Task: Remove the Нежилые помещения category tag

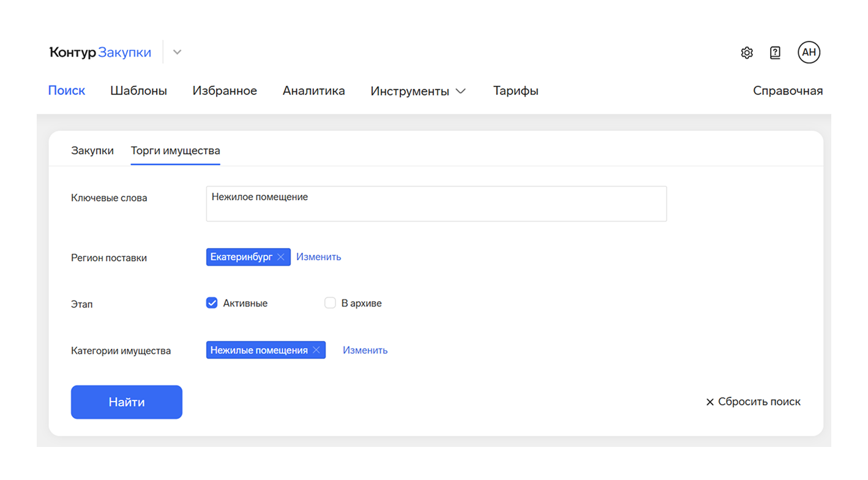Action: [x=316, y=350]
